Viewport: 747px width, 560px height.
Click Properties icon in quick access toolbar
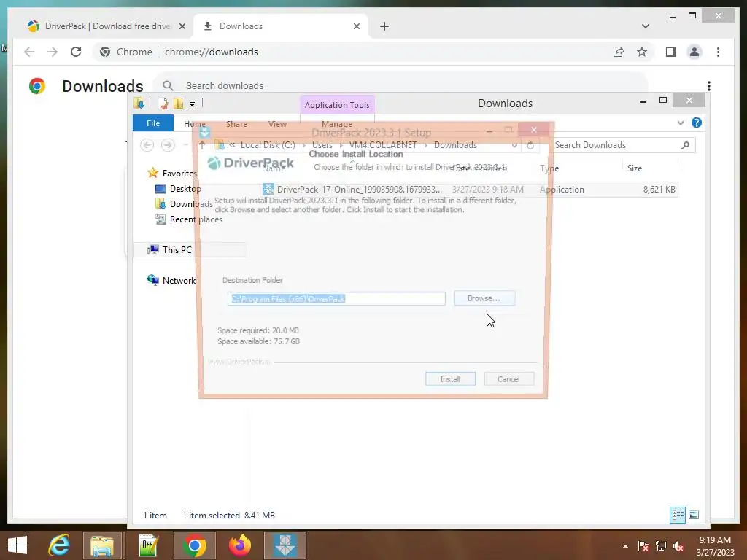coord(163,104)
